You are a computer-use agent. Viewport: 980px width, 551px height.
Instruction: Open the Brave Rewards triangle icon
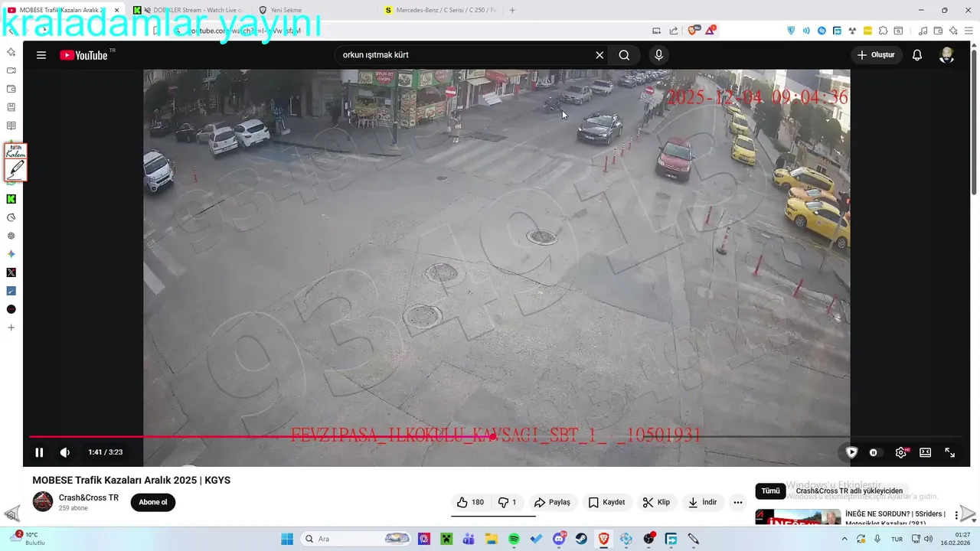tap(710, 31)
